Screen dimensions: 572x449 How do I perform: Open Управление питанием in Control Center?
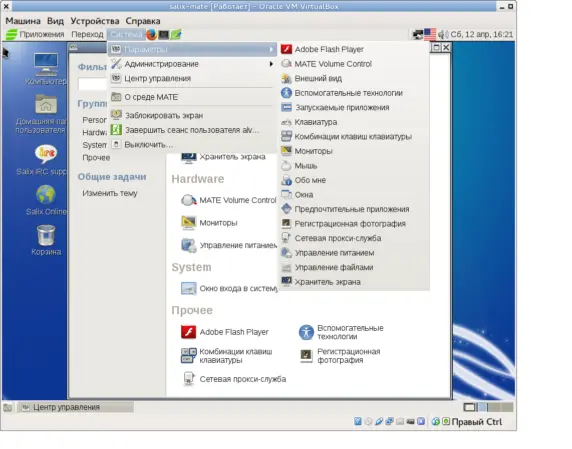click(229, 245)
